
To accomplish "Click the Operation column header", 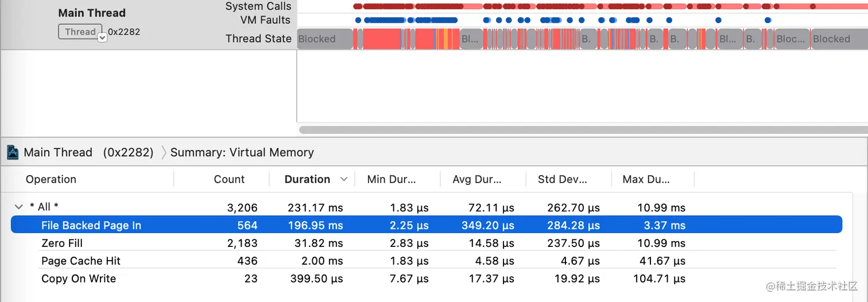I will point(51,179).
